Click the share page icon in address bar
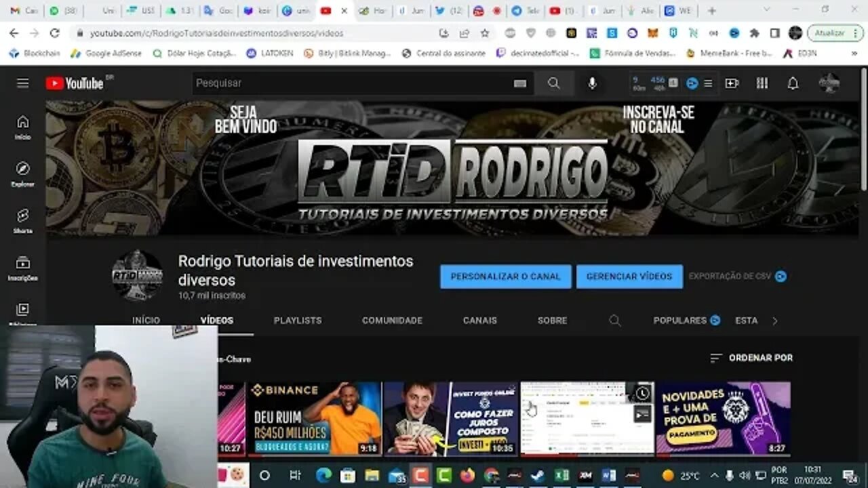Image resolution: width=868 pixels, height=488 pixels. click(465, 33)
